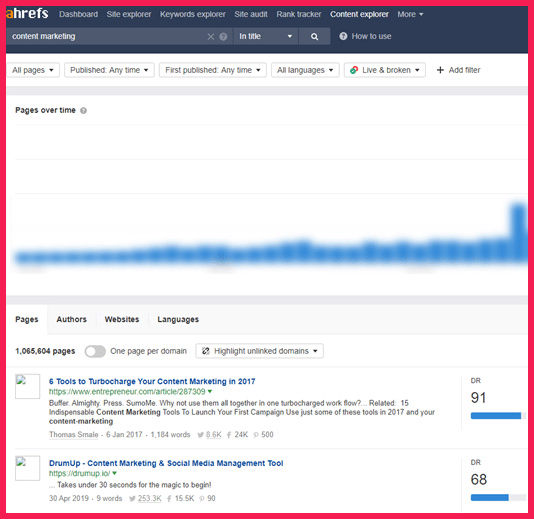
Task: Click the Ahrefs logo
Action: 27,14
